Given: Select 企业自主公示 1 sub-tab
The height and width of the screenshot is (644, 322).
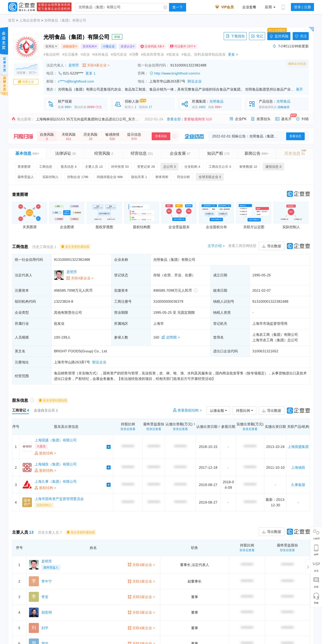Looking at the screenshot, I should (x=46, y=410).
